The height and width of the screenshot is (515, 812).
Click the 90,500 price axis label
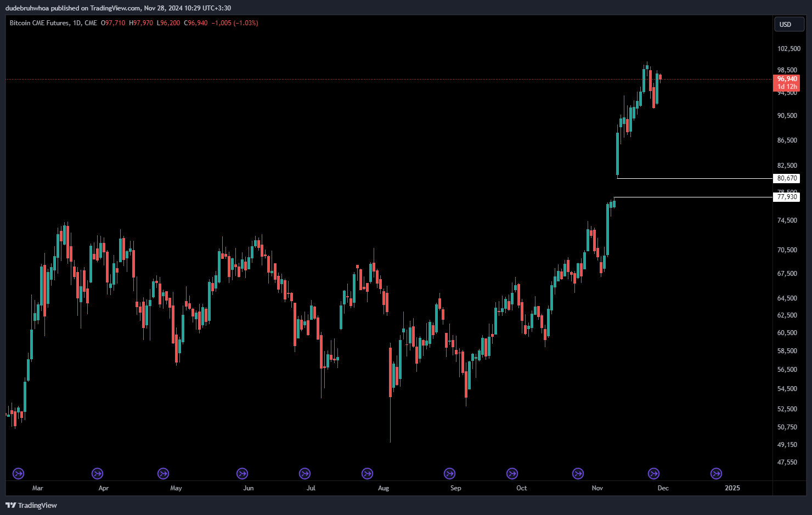click(787, 116)
